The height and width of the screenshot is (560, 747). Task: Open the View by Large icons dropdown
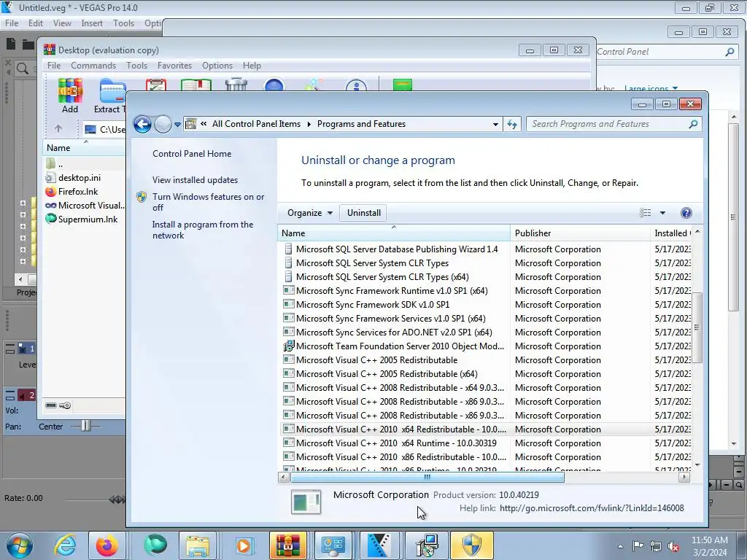coord(651,88)
